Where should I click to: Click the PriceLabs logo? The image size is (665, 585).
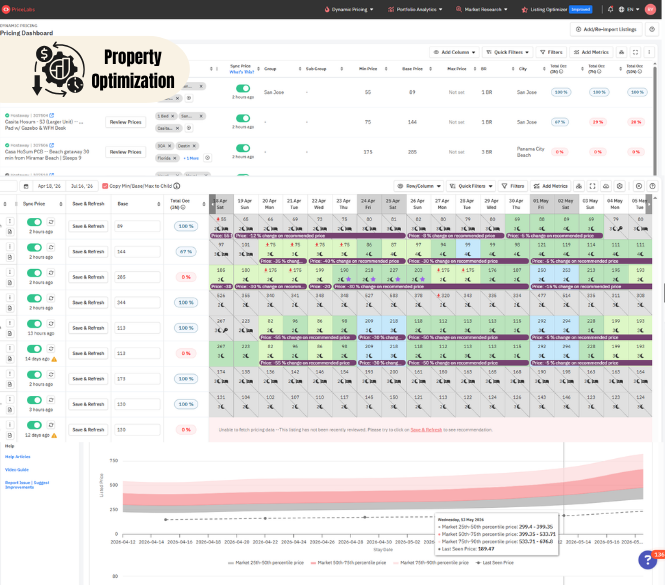coord(19,9)
